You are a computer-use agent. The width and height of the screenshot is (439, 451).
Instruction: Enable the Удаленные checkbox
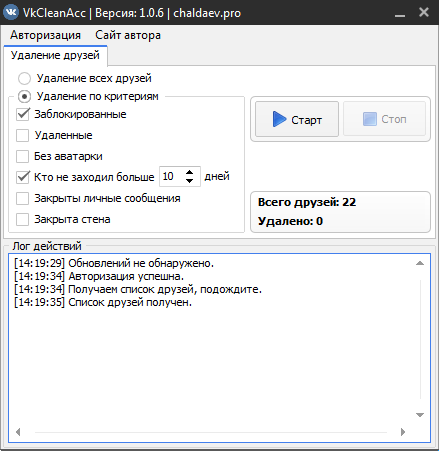tap(23, 135)
